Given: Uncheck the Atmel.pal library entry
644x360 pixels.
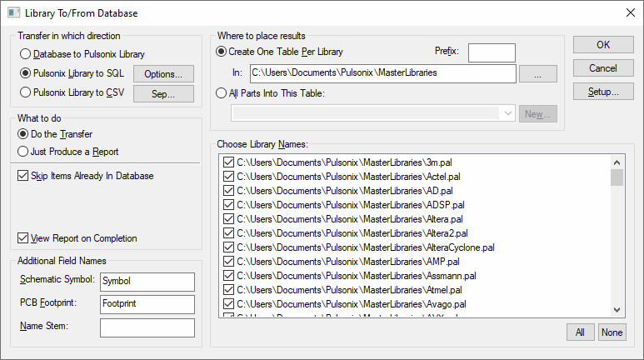Looking at the screenshot, I should 229,290.
